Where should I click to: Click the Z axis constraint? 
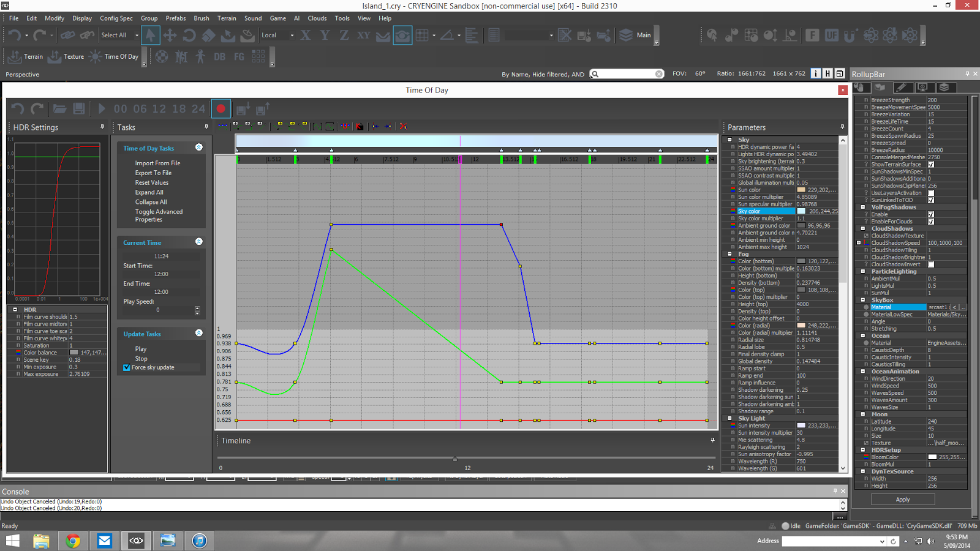click(x=344, y=35)
